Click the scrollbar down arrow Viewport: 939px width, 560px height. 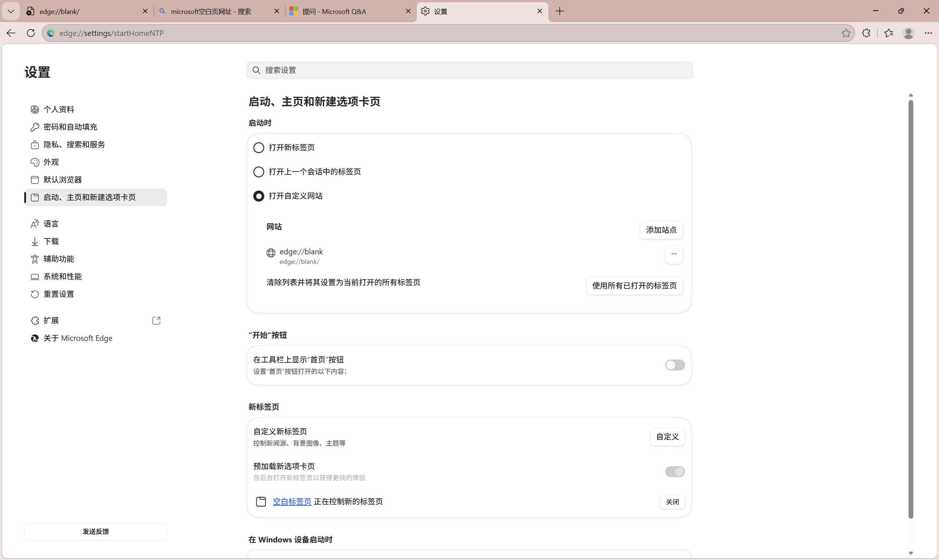(x=911, y=553)
